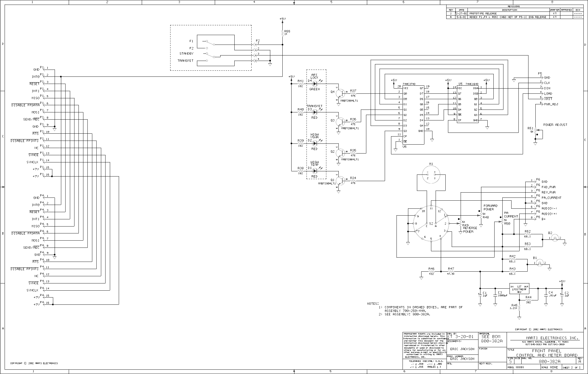Click the F1/F2 selector switch symbol
The width and height of the screenshot is (588, 374).
click(210, 44)
